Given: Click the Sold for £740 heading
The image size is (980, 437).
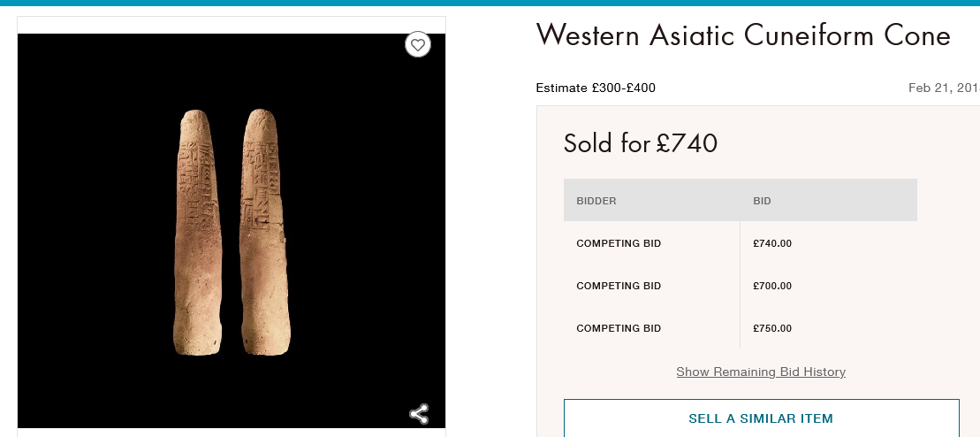Looking at the screenshot, I should (x=641, y=142).
